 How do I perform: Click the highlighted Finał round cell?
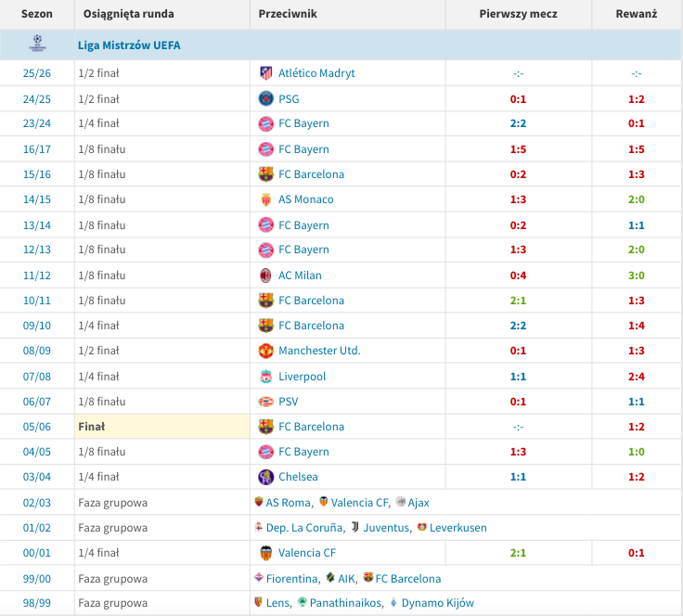162,427
